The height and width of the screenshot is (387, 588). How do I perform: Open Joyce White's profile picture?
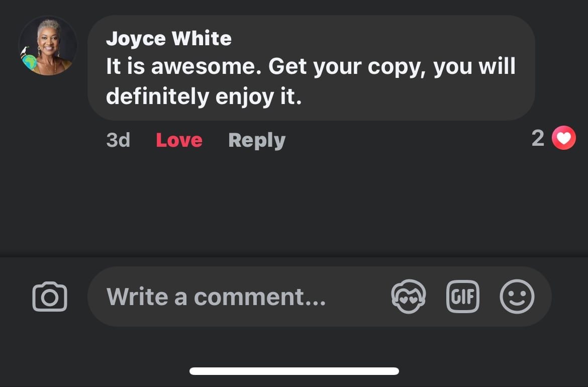coord(49,45)
